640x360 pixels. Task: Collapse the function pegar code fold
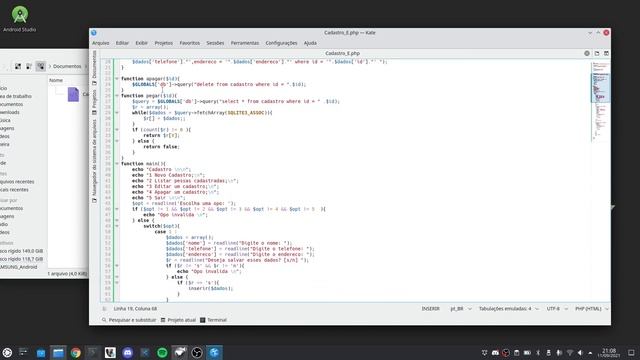coord(117,96)
